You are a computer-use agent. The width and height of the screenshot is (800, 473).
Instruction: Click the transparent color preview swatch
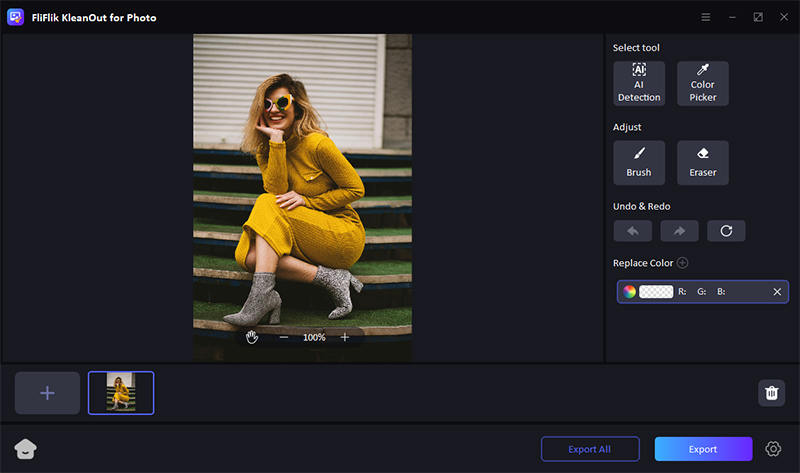coord(656,292)
